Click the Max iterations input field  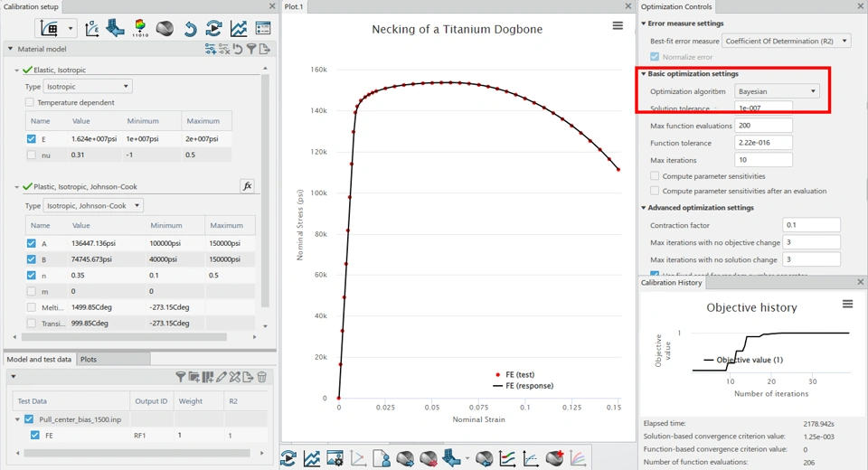tap(763, 160)
